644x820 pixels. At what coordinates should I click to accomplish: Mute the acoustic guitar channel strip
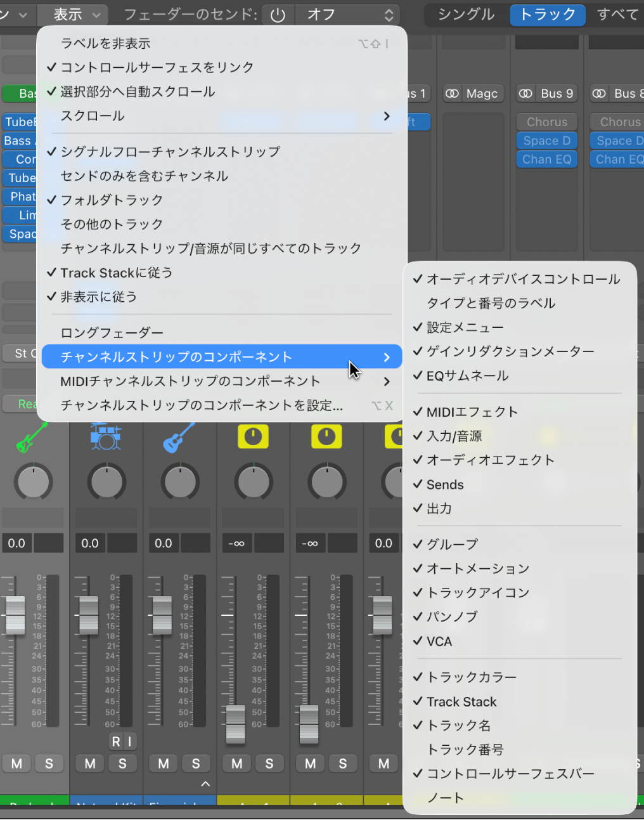point(164,764)
